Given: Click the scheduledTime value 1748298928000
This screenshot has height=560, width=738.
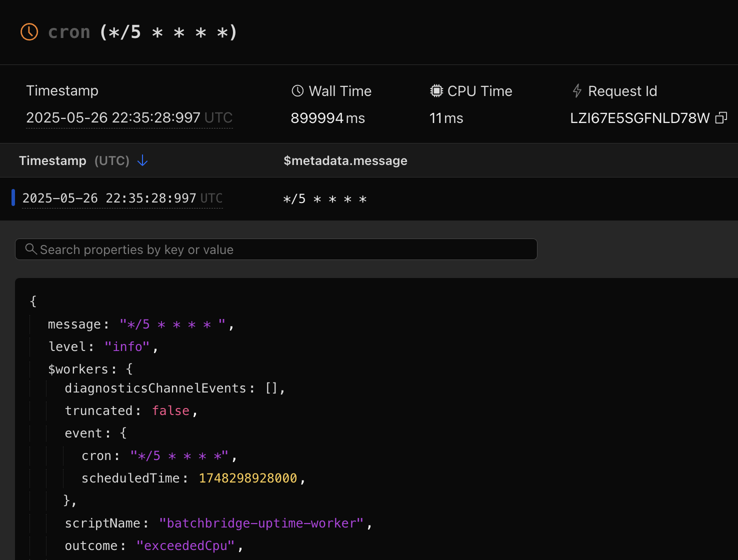Looking at the screenshot, I should point(248,478).
